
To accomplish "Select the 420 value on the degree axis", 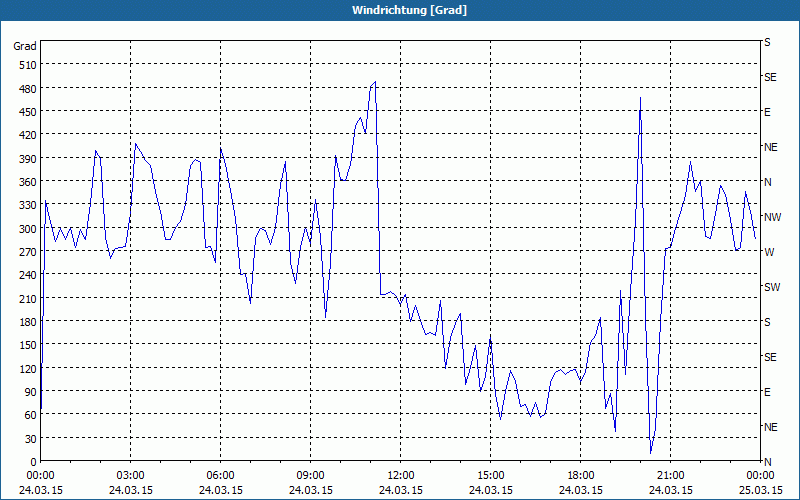I will point(28,135).
